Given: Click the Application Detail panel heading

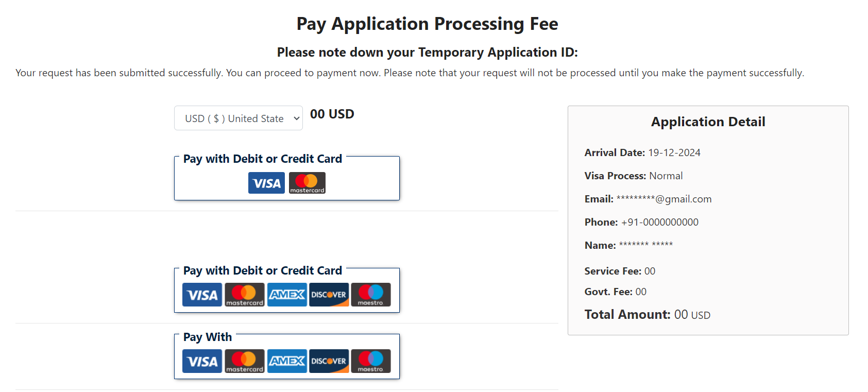Looking at the screenshot, I should pyautogui.click(x=708, y=122).
